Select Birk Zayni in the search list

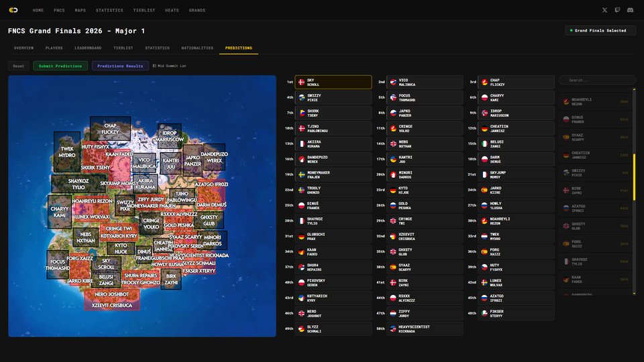596,190
